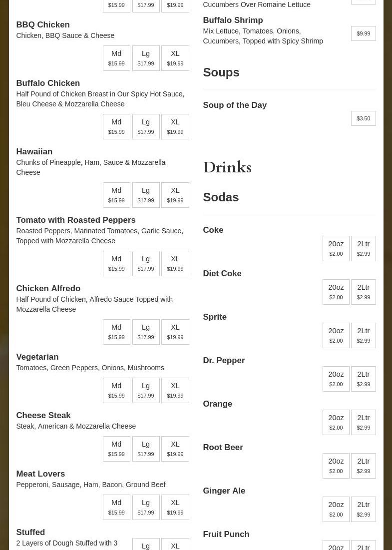Select 2Ltr Root Beer
The image size is (392, 550).
pyautogui.click(x=363, y=466)
